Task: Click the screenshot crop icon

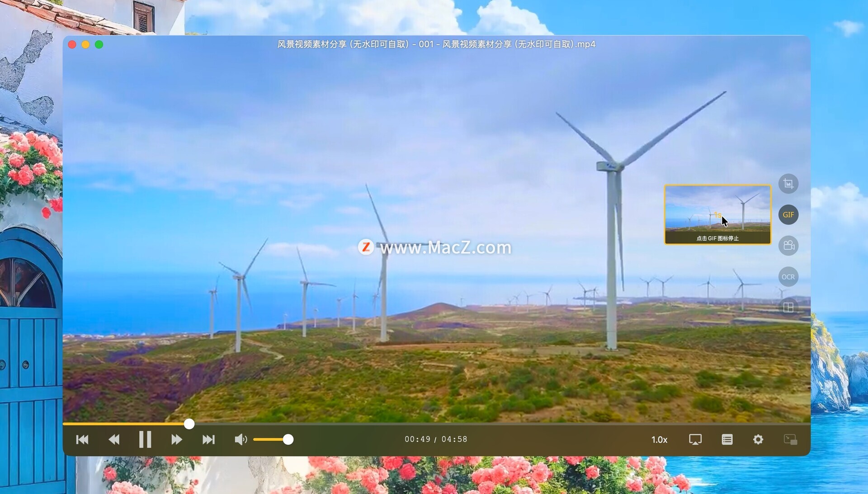Action: (788, 184)
